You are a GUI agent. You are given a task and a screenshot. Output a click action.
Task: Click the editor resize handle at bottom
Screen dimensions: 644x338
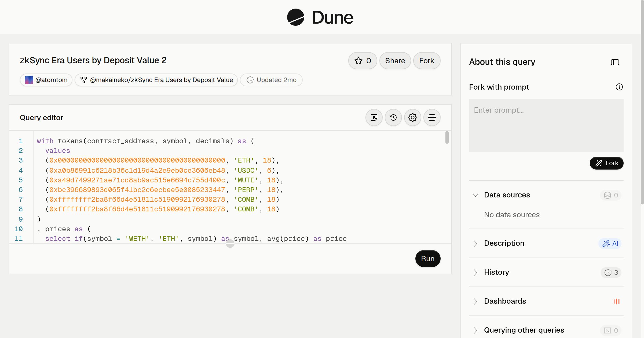(230, 244)
